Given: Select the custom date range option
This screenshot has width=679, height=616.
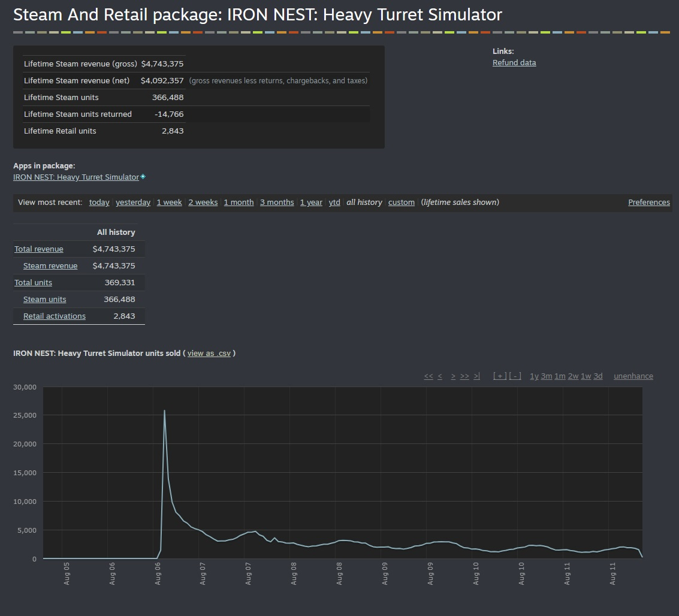Looking at the screenshot, I should [402, 202].
